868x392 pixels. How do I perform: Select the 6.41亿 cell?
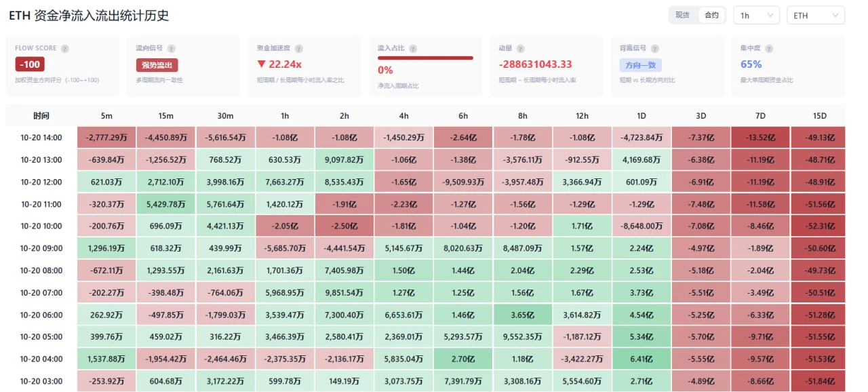pyautogui.click(x=641, y=359)
